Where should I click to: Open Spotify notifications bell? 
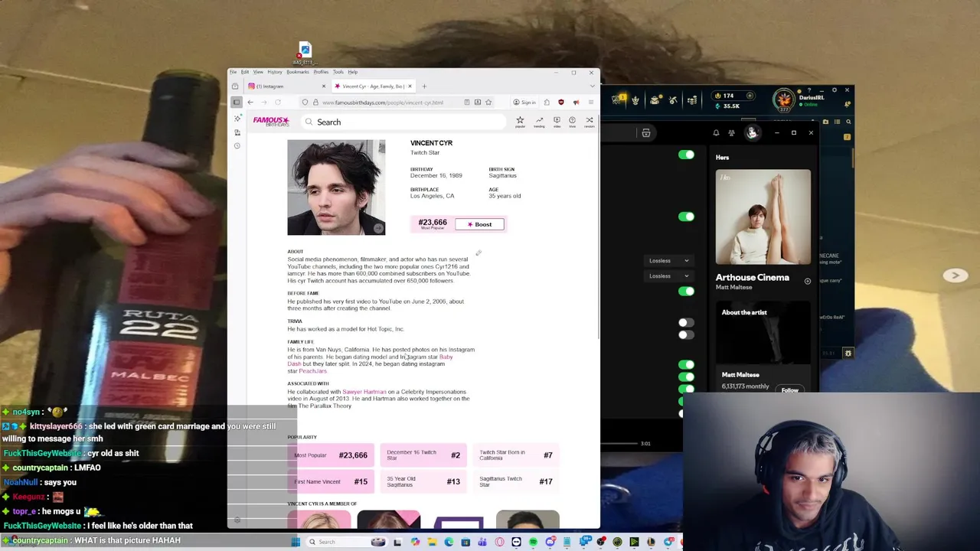716,133
